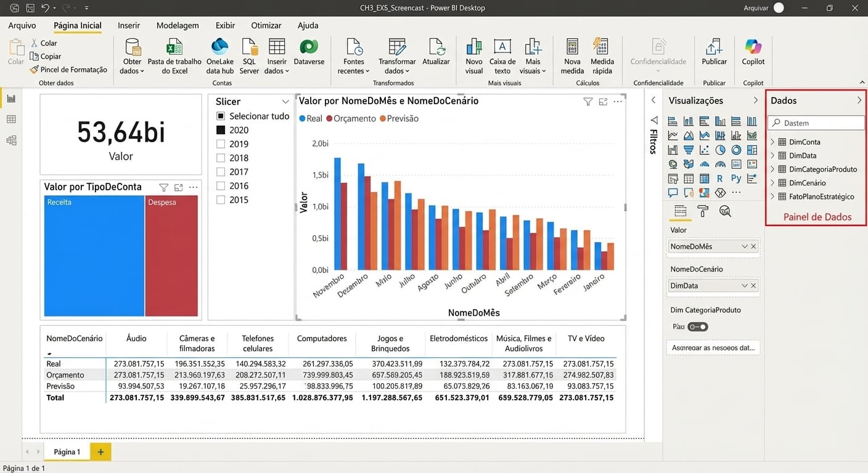
Task: Click the Atualizar refresh icon
Action: tap(436, 48)
